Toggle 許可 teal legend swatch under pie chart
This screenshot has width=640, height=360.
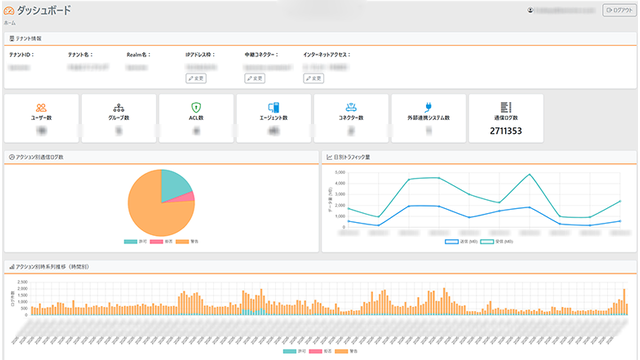coord(131,242)
